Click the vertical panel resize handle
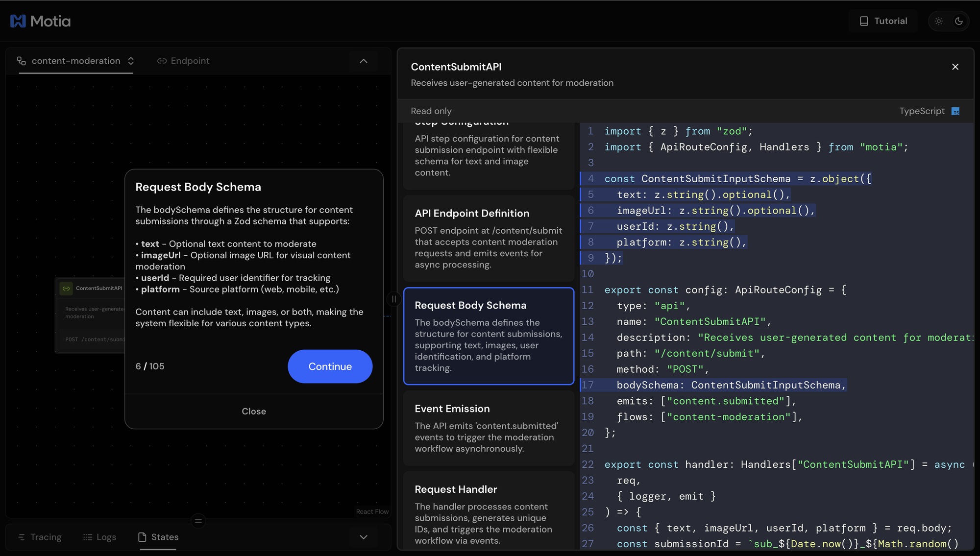This screenshot has height=556, width=980. pyautogui.click(x=394, y=299)
